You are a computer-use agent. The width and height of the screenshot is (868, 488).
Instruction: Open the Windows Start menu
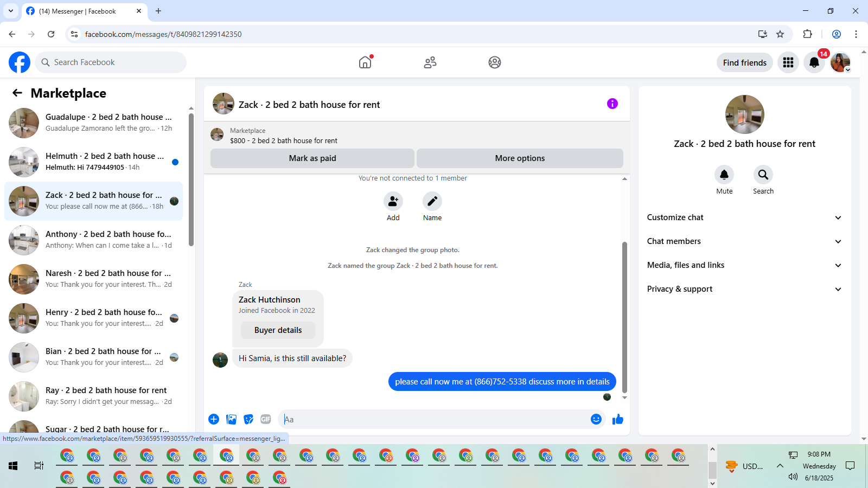pos(13,466)
